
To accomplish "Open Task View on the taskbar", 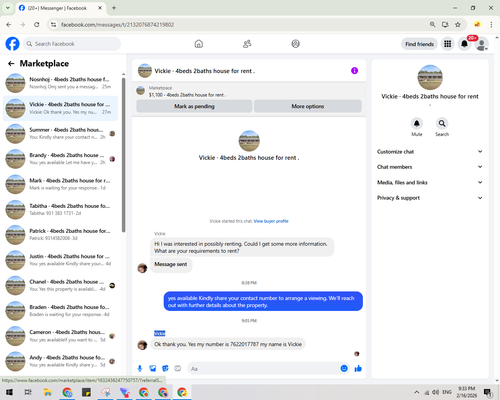I will point(28,392).
